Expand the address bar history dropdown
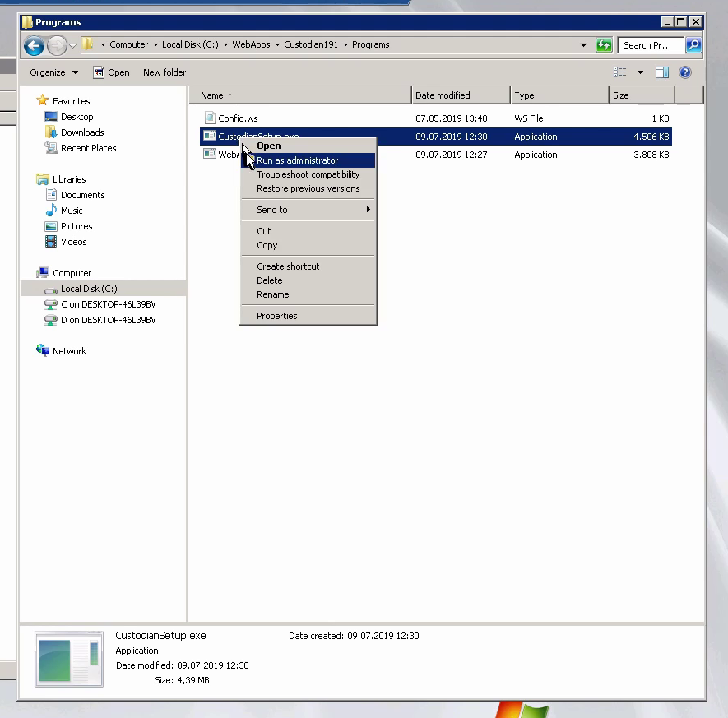This screenshot has width=728, height=718. (x=584, y=45)
